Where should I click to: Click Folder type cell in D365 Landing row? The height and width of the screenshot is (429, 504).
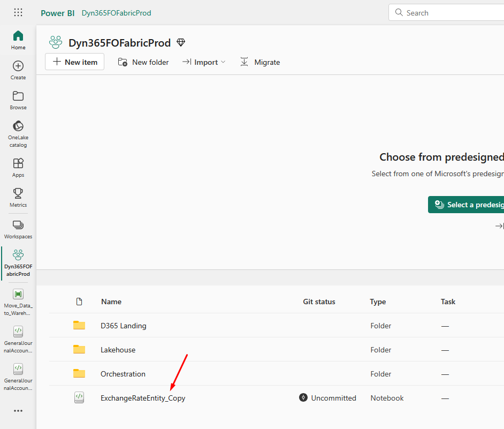pos(381,326)
